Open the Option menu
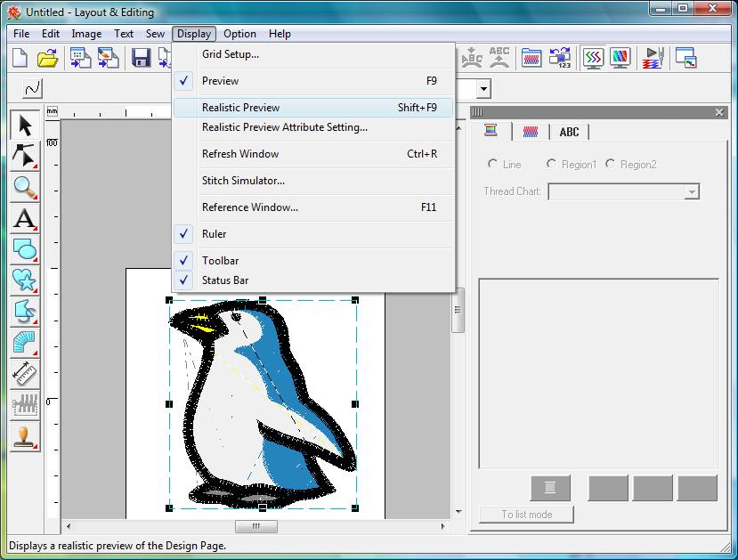The image size is (738, 560). (x=239, y=34)
